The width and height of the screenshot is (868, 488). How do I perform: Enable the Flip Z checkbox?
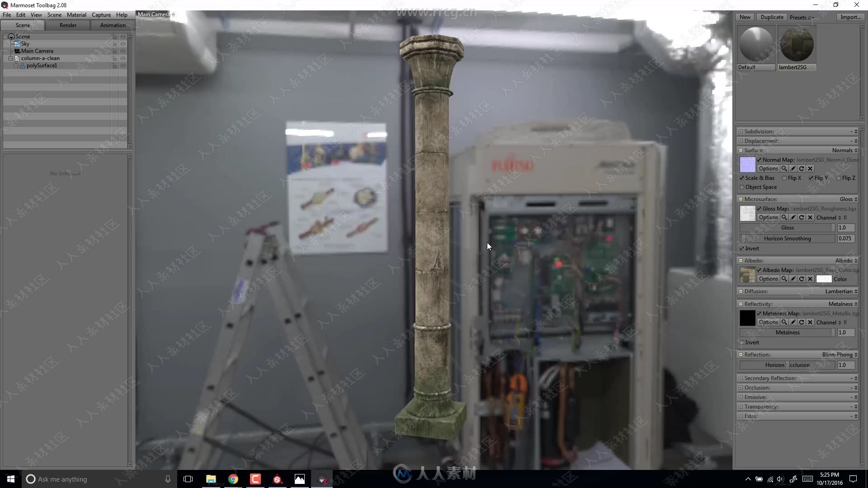839,178
